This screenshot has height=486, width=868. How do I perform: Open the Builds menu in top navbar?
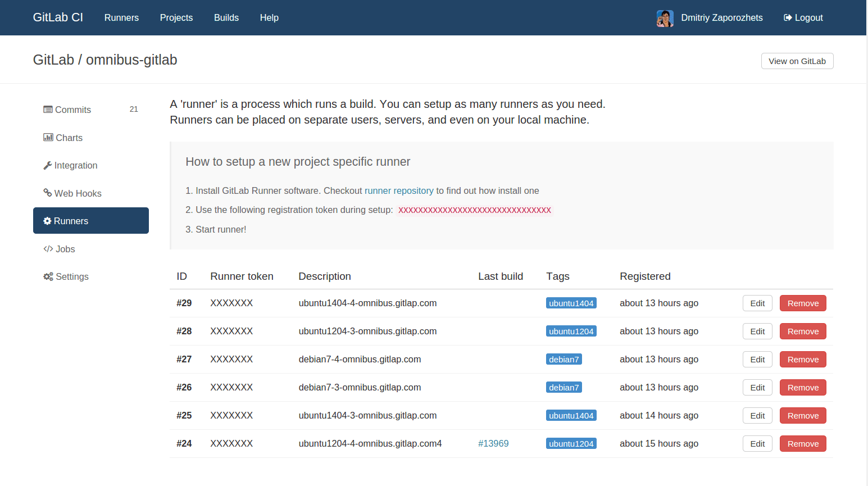226,18
